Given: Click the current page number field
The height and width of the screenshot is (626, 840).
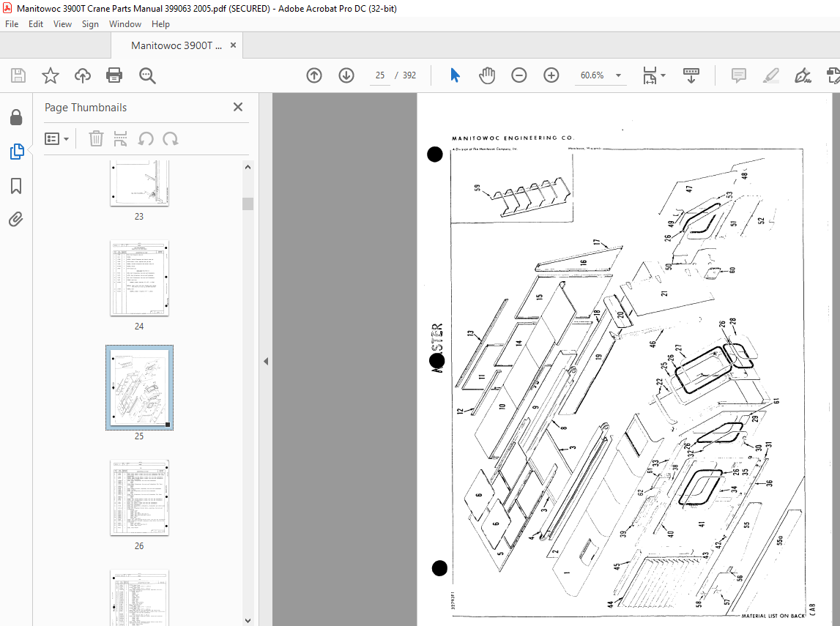Looking at the screenshot, I should (x=380, y=75).
